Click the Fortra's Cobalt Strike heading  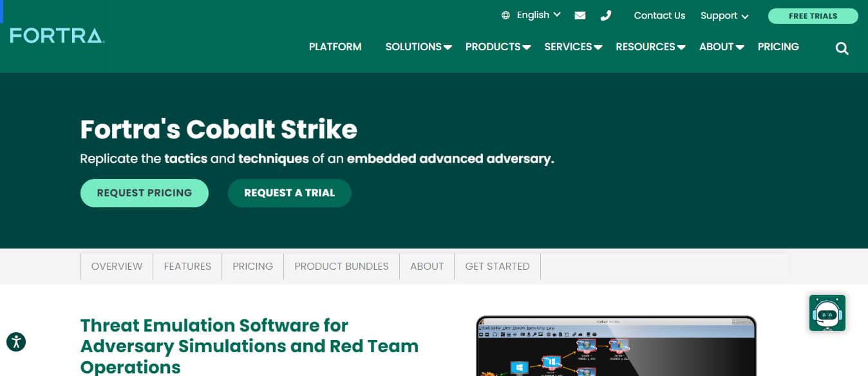tap(219, 129)
